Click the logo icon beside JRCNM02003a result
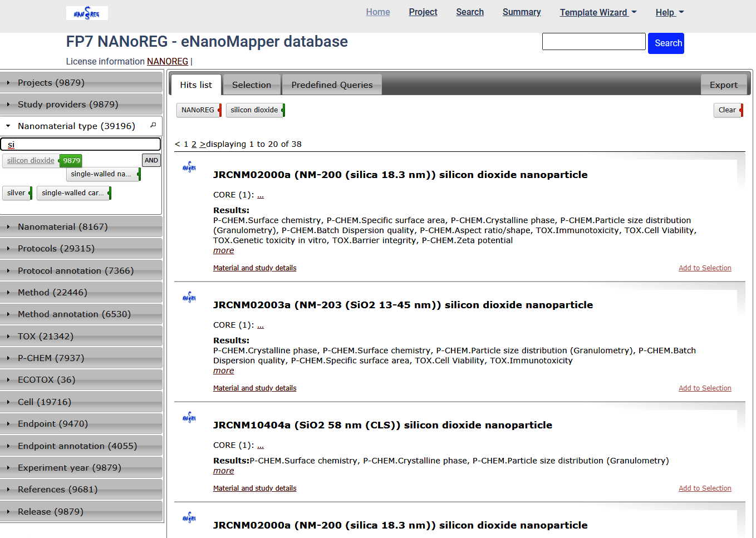This screenshot has height=538, width=756. (189, 298)
